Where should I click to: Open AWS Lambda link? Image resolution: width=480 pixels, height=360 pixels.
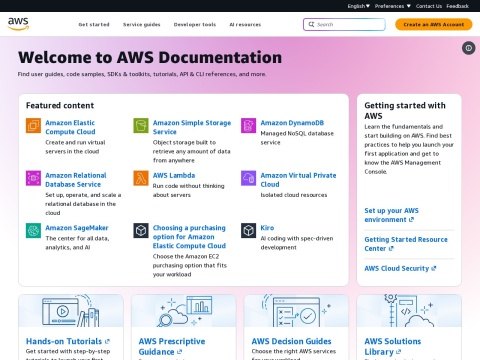[174, 175]
